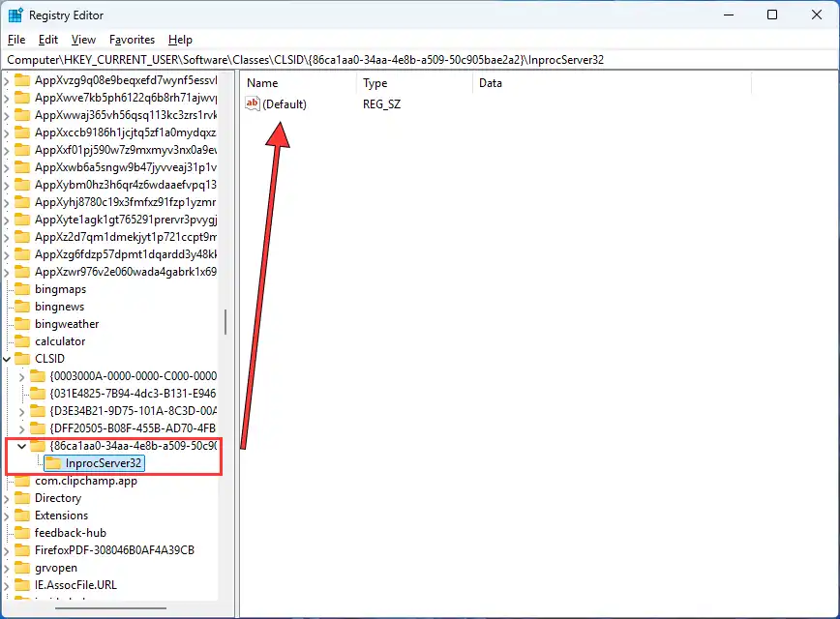Viewport: 840px width, 619px height.
Task: Click the CLSID folder icon
Action: [x=22, y=359]
